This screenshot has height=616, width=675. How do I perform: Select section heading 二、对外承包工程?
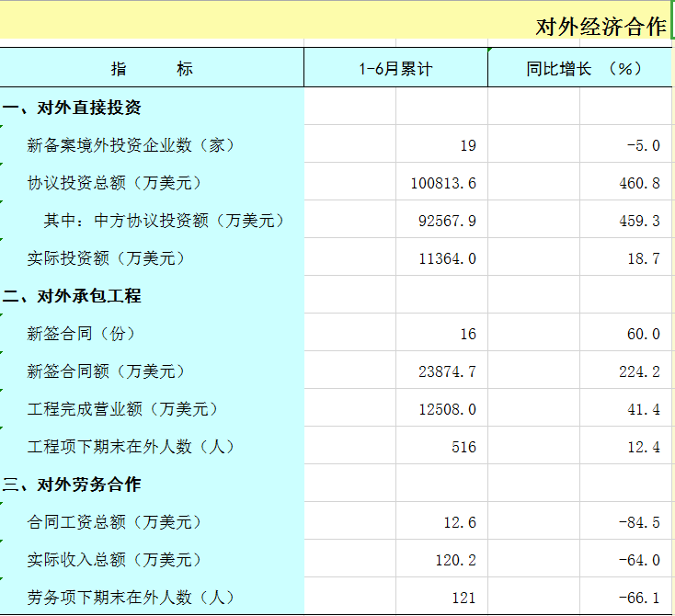(x=74, y=296)
